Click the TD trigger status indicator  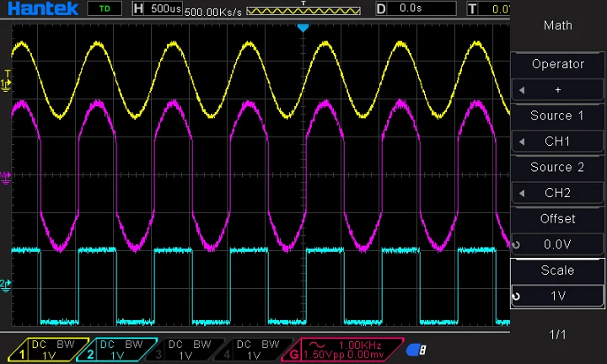tap(104, 9)
